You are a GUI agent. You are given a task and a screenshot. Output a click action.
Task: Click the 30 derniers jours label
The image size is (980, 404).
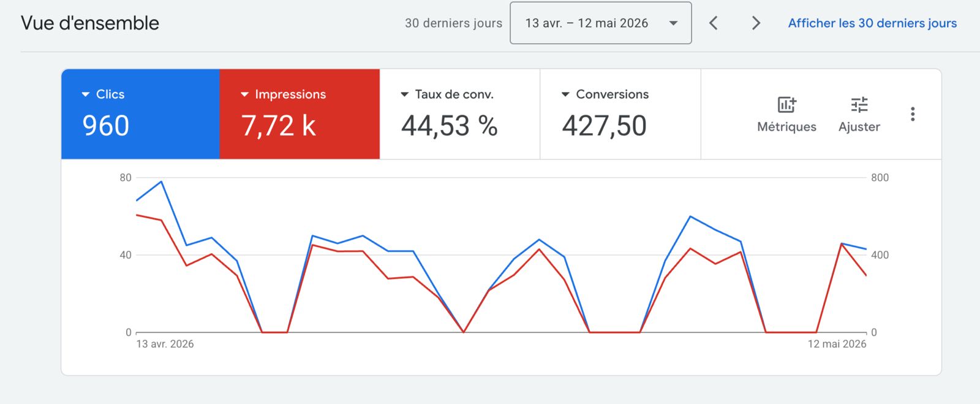[x=453, y=23]
